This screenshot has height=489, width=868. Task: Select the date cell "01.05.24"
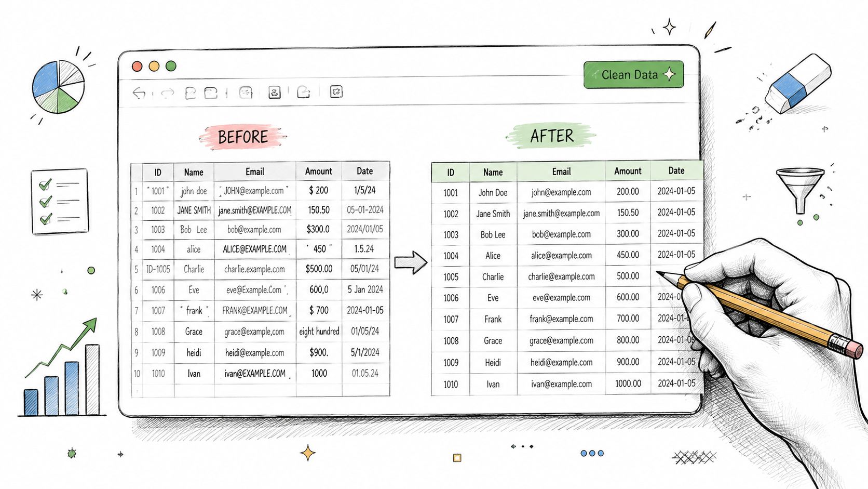pyautogui.click(x=365, y=373)
